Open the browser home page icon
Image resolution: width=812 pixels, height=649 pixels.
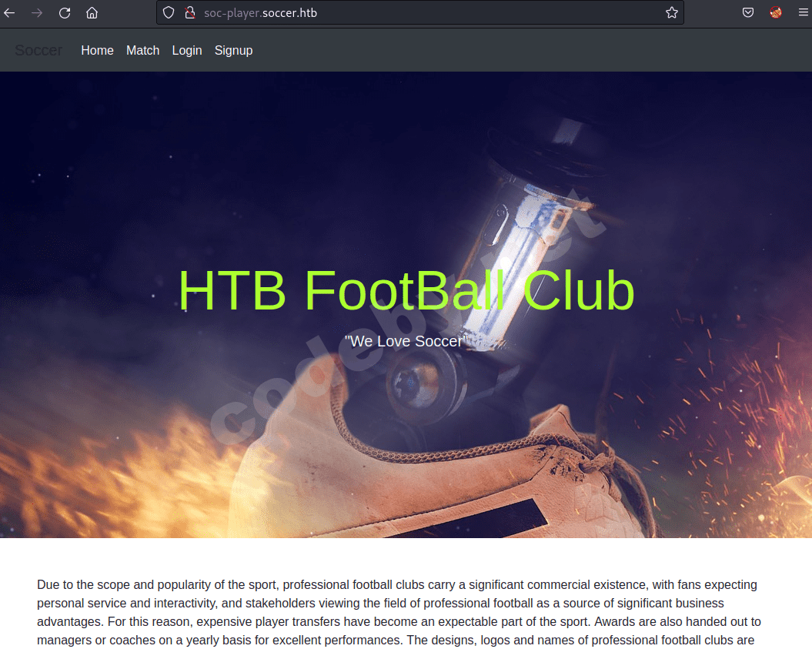tap(92, 12)
